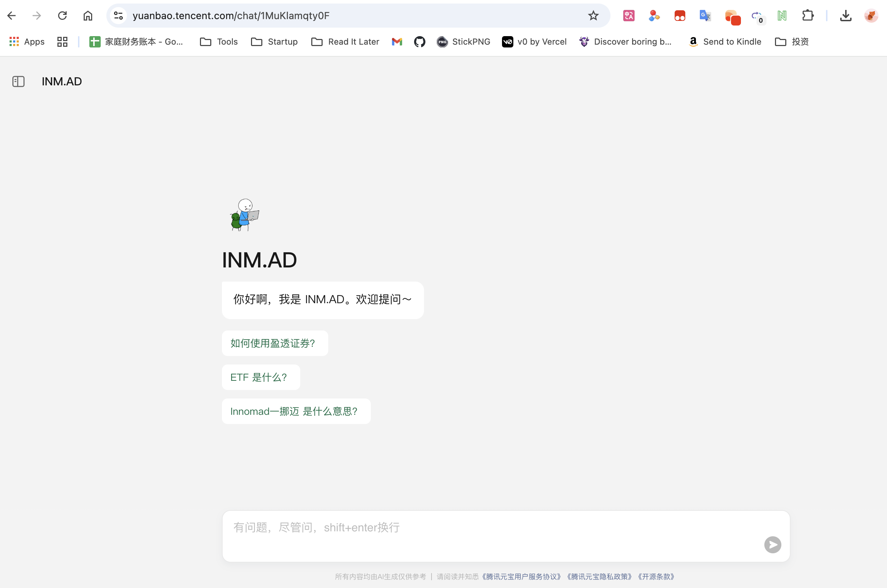
Task: Open the GitHub bookmark
Action: (419, 42)
